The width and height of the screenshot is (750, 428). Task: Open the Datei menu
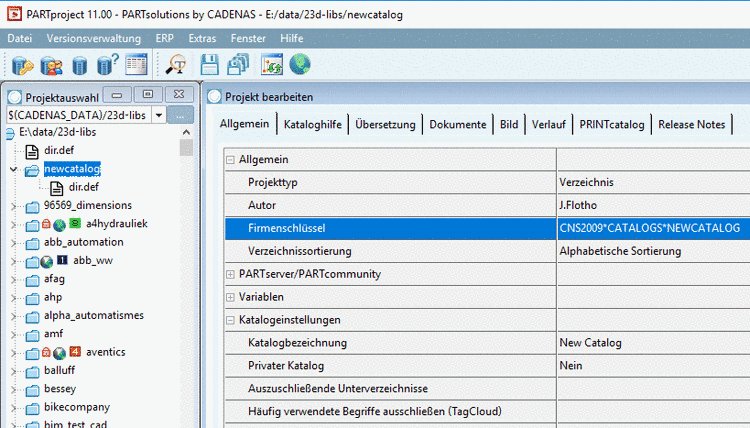click(x=20, y=38)
